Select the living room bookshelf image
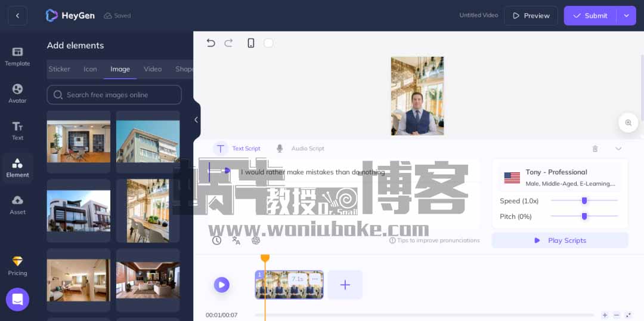Screen dimensions: 644x321 click(x=79, y=141)
